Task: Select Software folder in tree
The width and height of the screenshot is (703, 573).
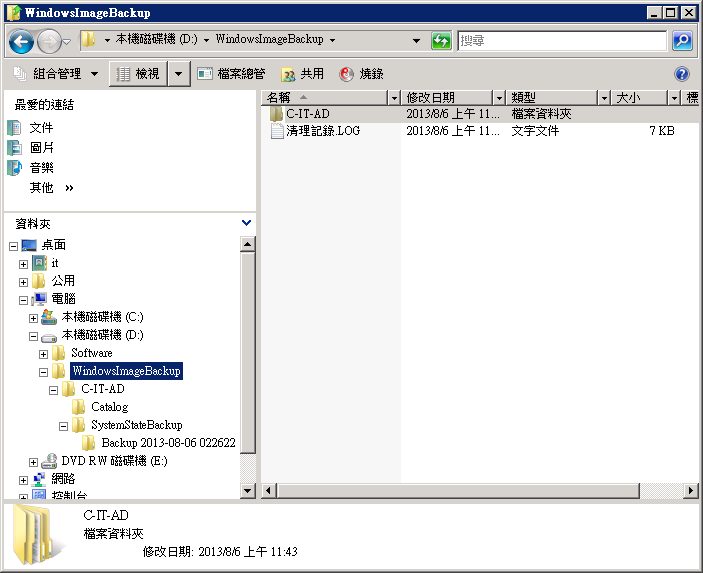Action: click(91, 353)
